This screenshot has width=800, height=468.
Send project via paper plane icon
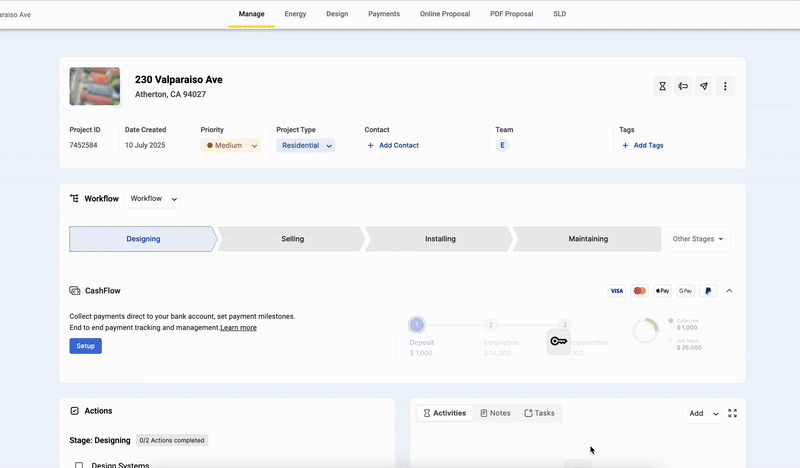click(704, 86)
